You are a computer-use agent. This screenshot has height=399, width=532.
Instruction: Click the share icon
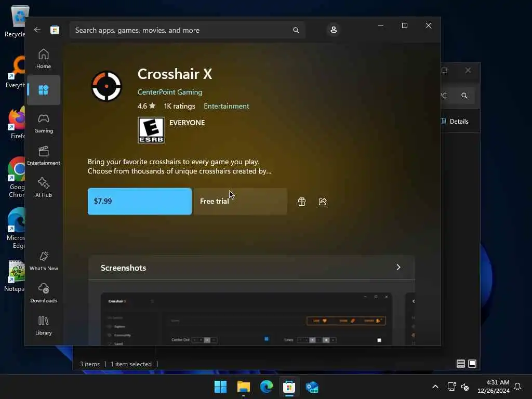coord(323,202)
